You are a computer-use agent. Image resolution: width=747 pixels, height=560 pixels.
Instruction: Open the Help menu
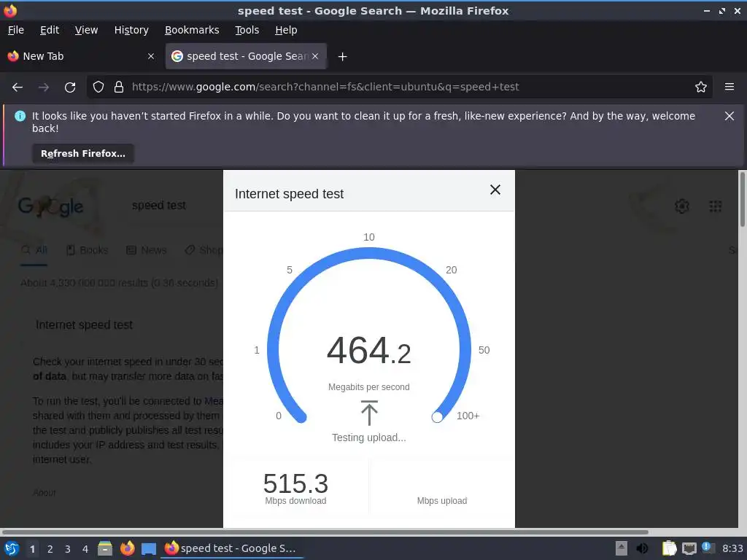click(286, 30)
